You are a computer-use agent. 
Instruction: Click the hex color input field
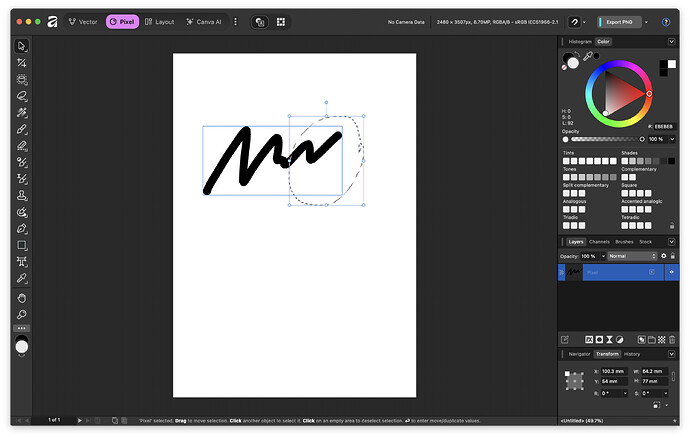coord(664,126)
